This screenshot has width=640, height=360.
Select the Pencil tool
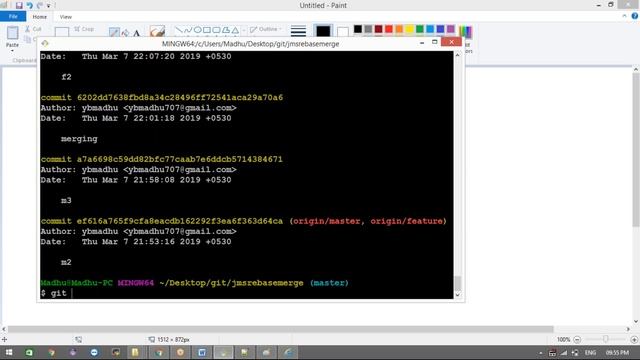114,32
